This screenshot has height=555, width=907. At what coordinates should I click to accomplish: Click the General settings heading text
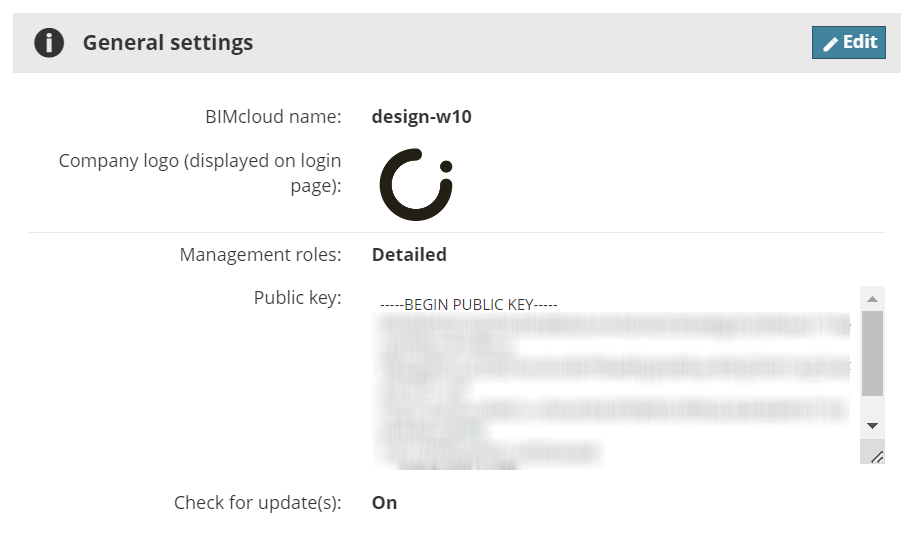[167, 43]
